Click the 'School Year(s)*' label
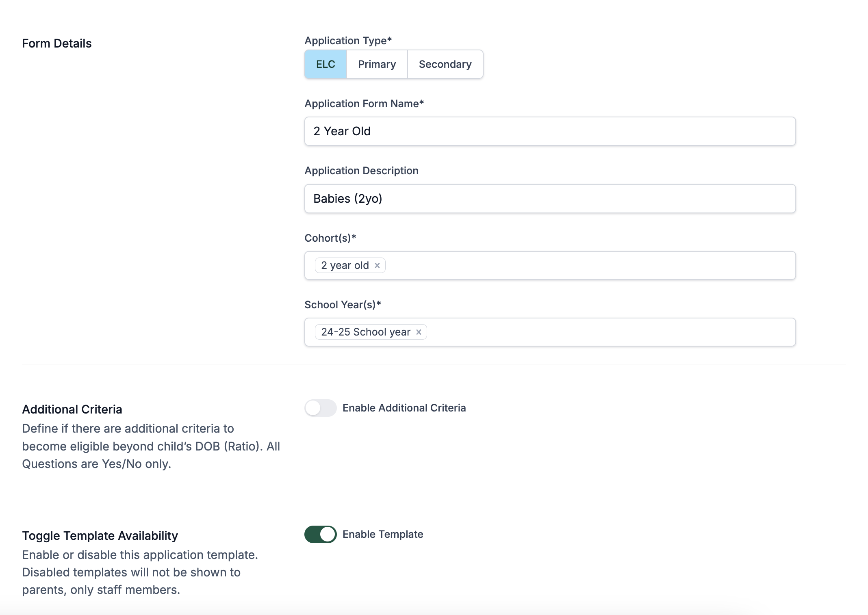The image size is (868, 615). tap(343, 305)
